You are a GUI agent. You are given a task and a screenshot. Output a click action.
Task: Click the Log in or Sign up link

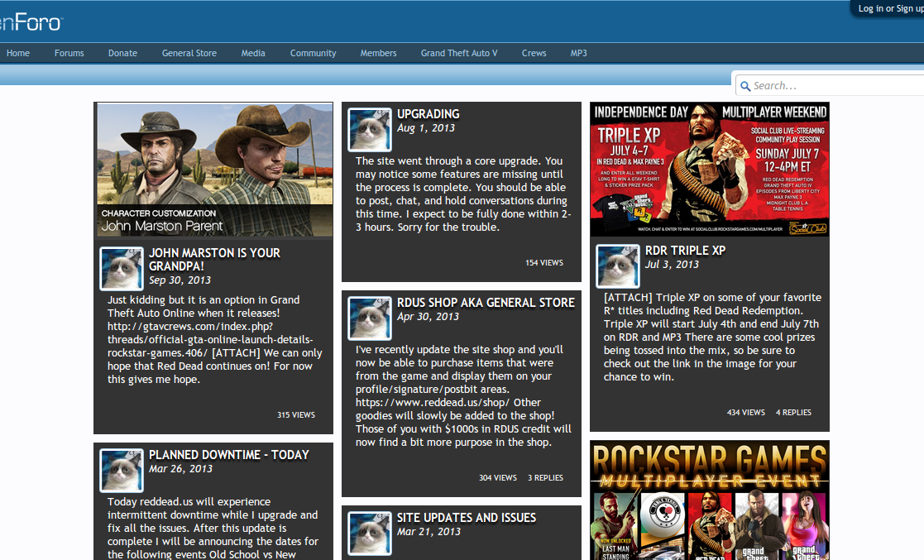pyautogui.click(x=890, y=8)
